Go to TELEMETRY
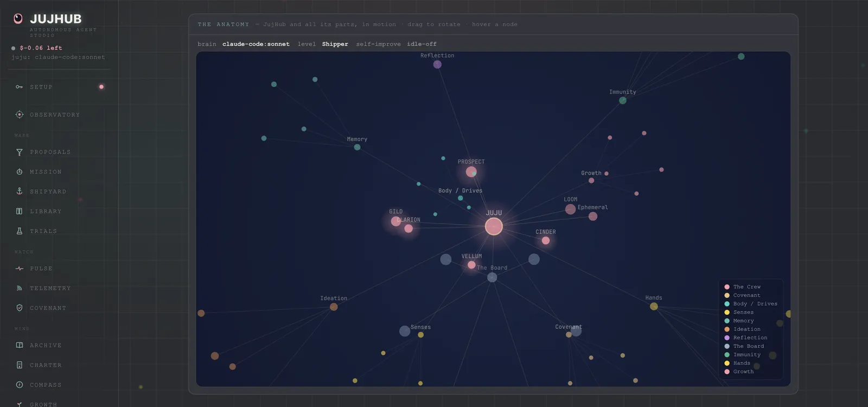Screen dimensions: 868x407 pos(50,288)
